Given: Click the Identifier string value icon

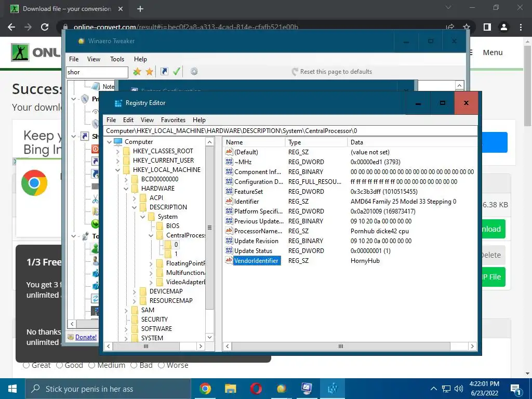Looking at the screenshot, I should (229, 201).
